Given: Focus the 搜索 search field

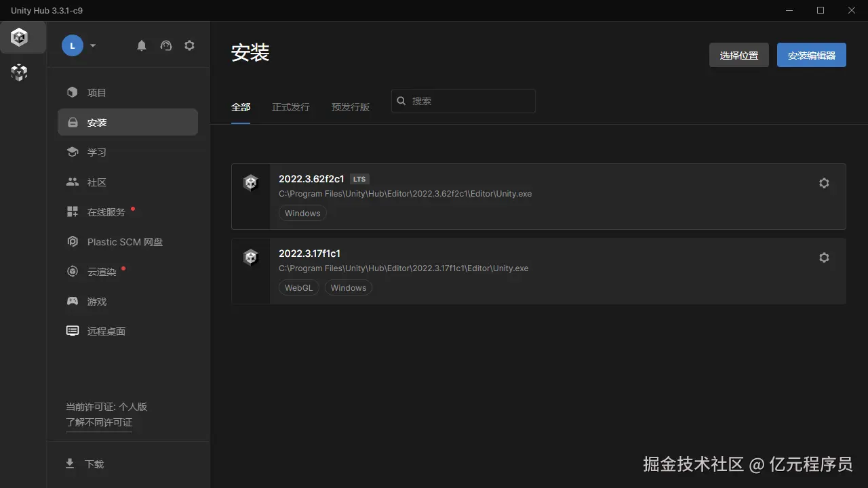Looking at the screenshot, I should [x=463, y=101].
